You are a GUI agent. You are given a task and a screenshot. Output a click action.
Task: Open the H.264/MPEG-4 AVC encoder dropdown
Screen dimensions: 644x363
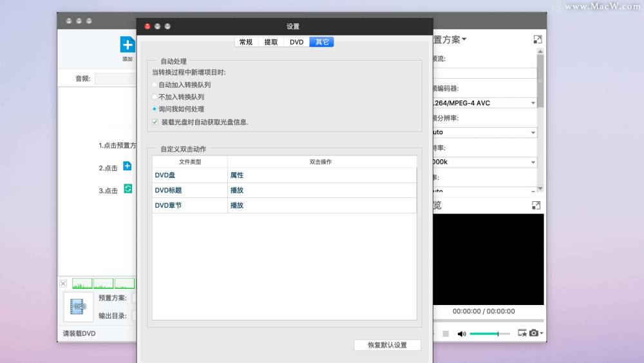tap(485, 103)
